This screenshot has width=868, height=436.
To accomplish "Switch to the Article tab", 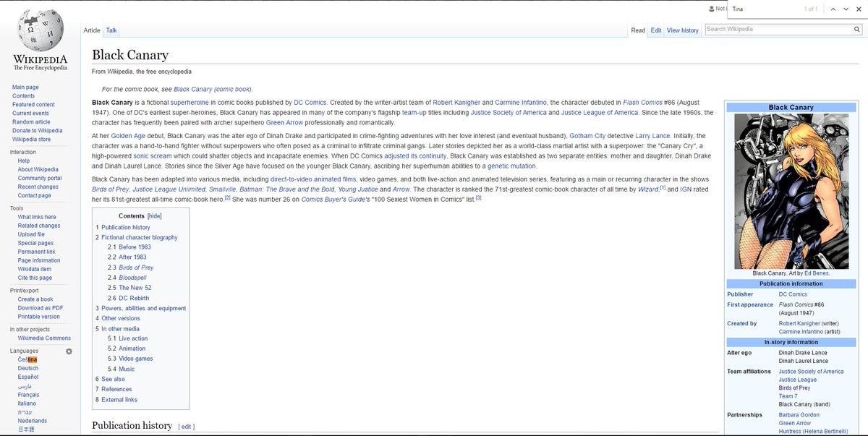I will coord(92,30).
